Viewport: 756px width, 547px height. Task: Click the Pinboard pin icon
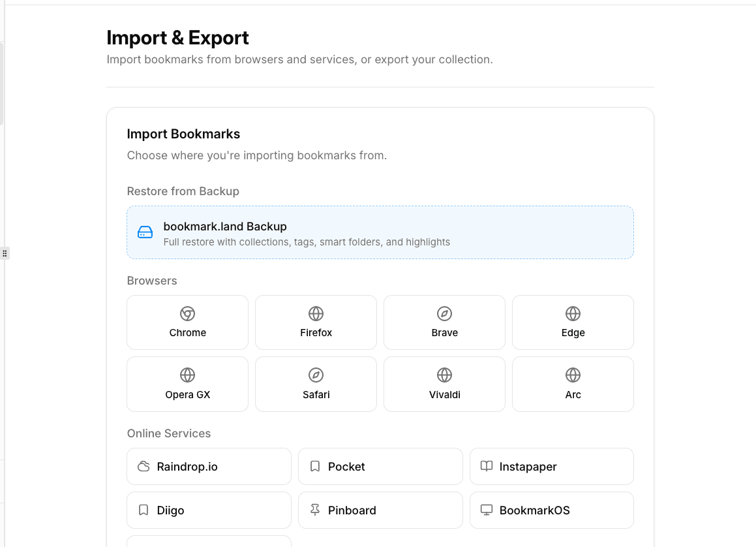click(x=315, y=510)
